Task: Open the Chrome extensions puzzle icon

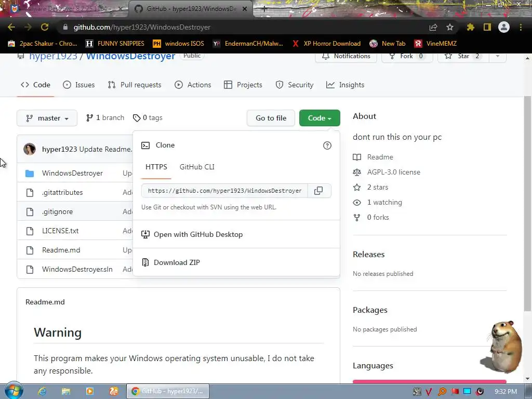Action: [x=470, y=27]
